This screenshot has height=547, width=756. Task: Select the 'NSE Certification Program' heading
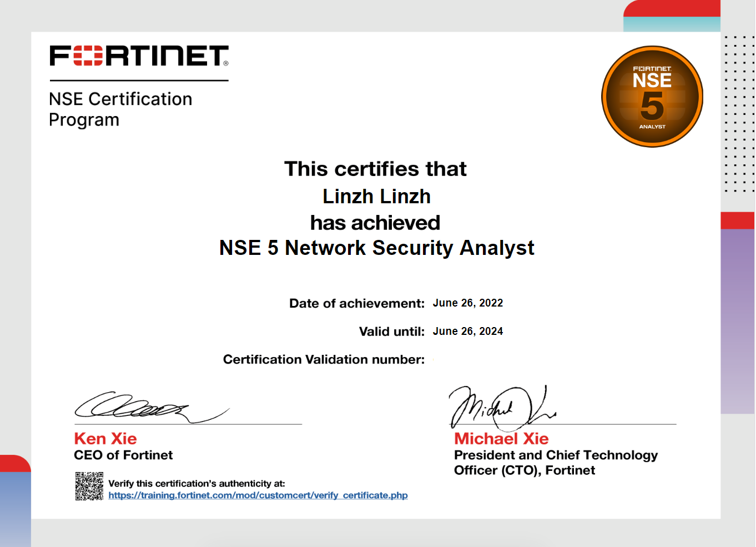[120, 109]
